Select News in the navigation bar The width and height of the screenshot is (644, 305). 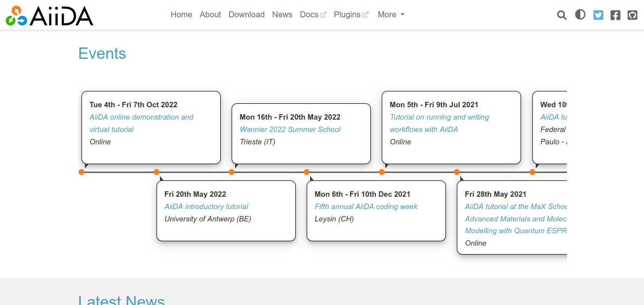tap(282, 15)
